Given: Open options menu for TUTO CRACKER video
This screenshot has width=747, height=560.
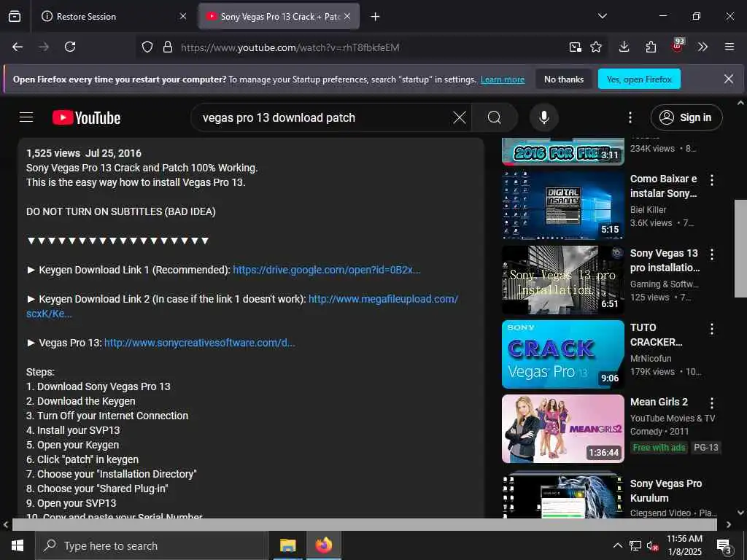Looking at the screenshot, I should click(x=712, y=329).
